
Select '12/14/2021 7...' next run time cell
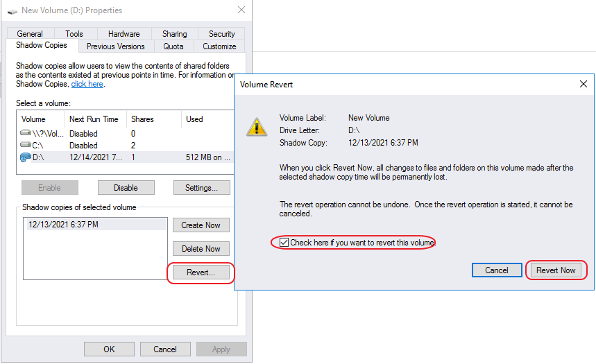point(96,157)
